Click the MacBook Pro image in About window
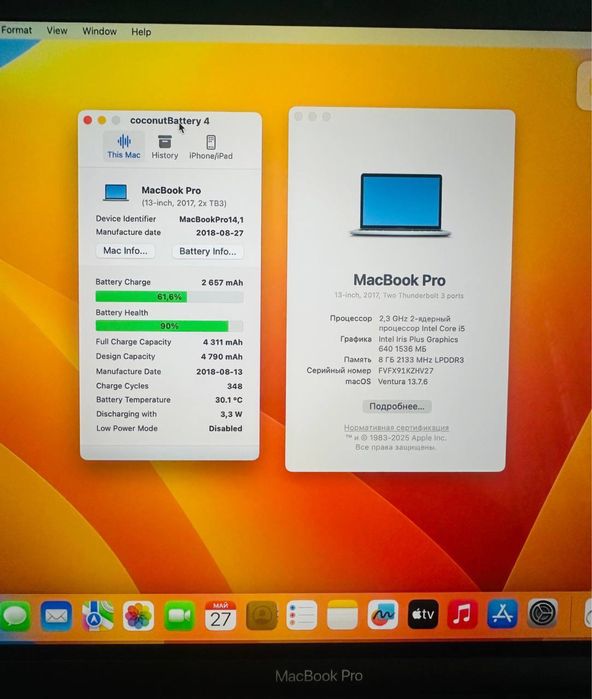Screen dimensions: 592x699 (401, 205)
